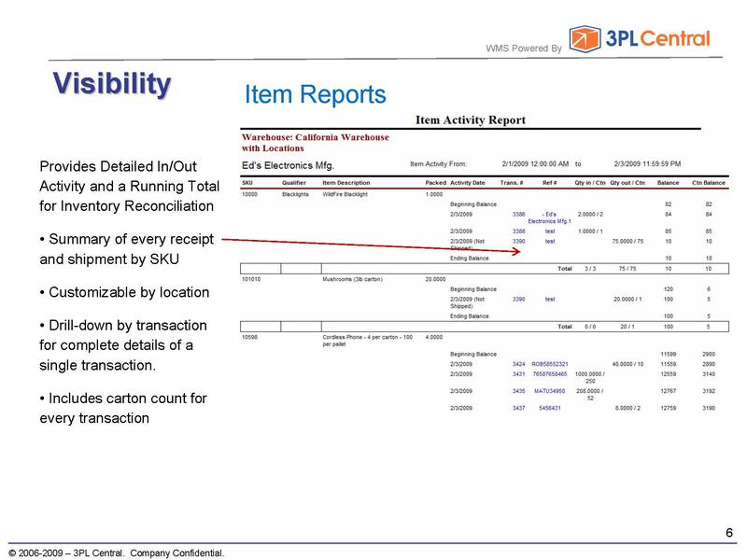Click 'WildFire Blacklight' item description
This screenshot has height=560, width=747.
click(x=345, y=194)
